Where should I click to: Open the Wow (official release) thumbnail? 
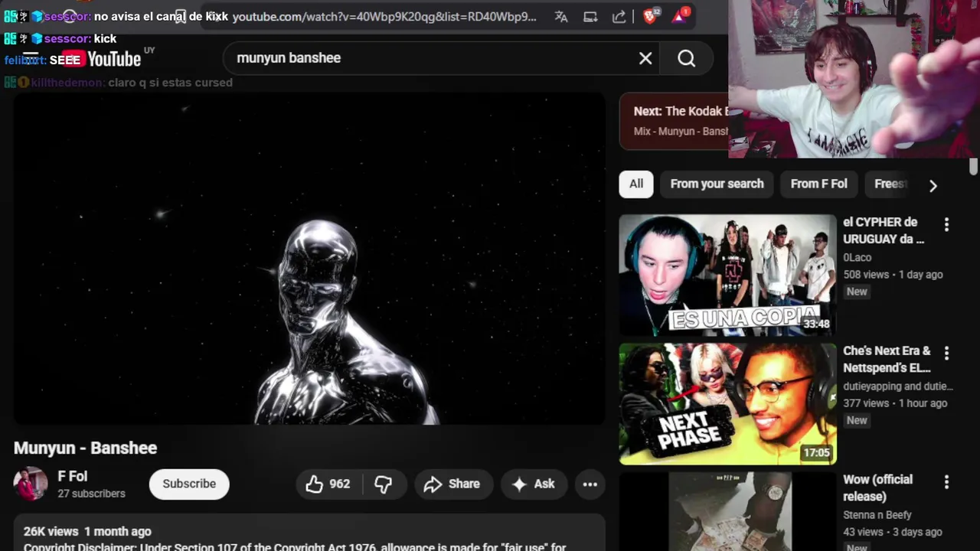(727, 511)
